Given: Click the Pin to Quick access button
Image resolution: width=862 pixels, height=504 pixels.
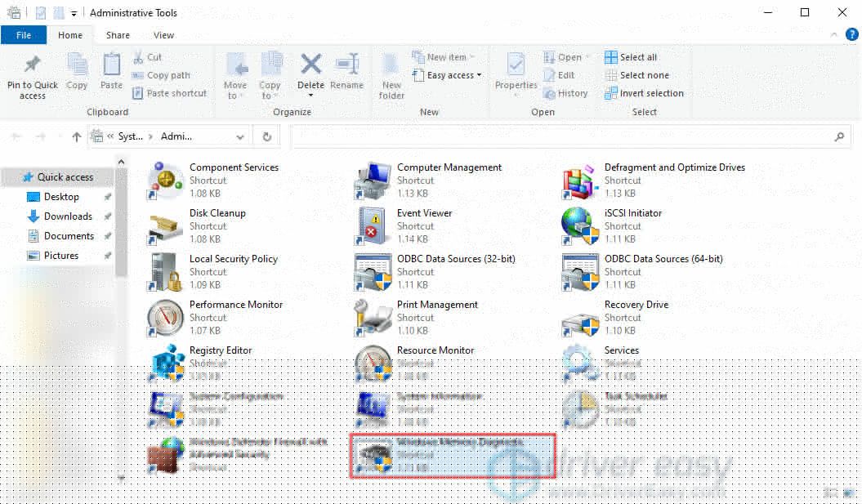Looking at the screenshot, I should click(x=33, y=77).
